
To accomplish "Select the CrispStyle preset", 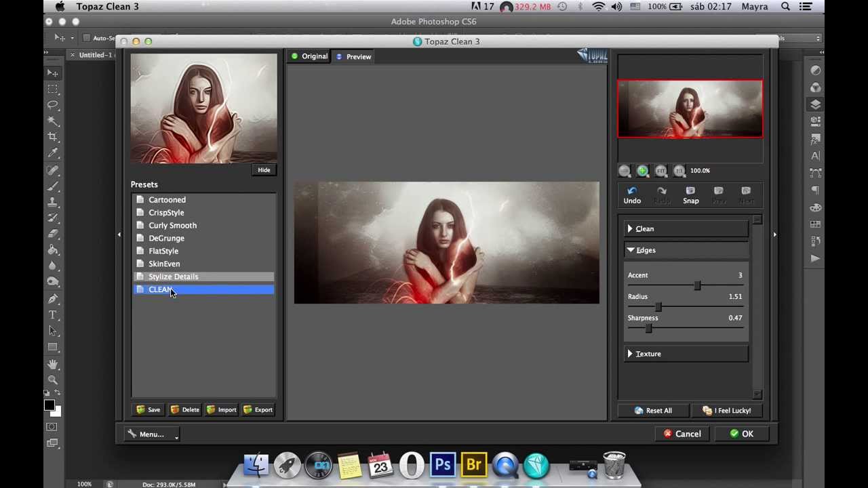I will click(203, 213).
